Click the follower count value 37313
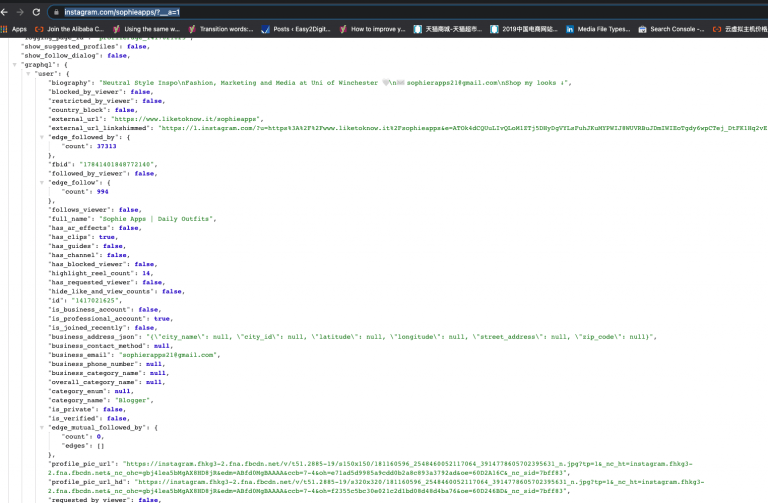This screenshot has width=768, height=503. point(106,146)
